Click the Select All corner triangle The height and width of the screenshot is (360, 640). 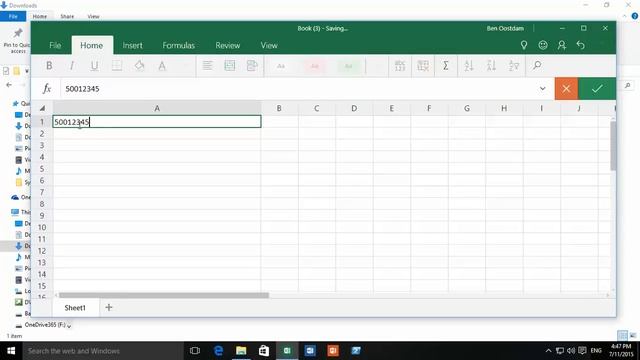click(42, 108)
